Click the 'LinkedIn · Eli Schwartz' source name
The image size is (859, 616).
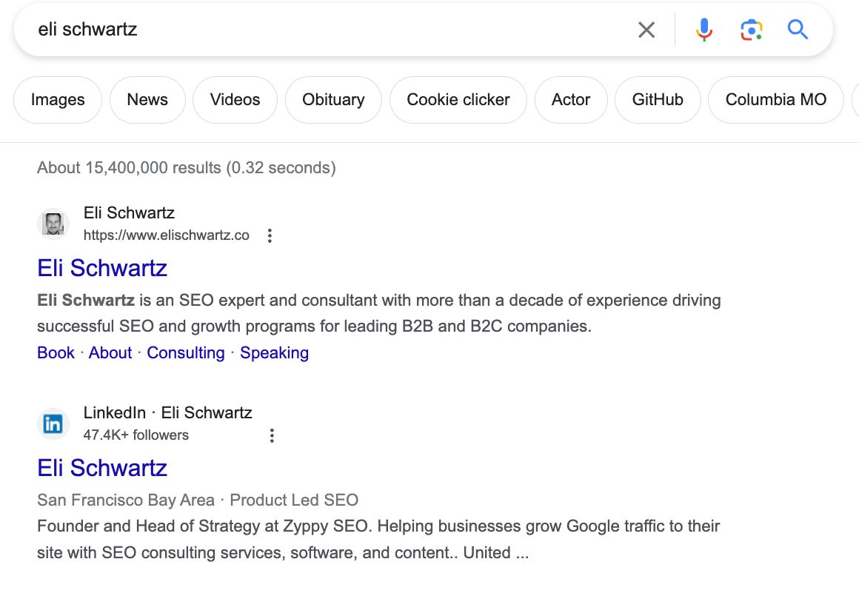point(167,412)
